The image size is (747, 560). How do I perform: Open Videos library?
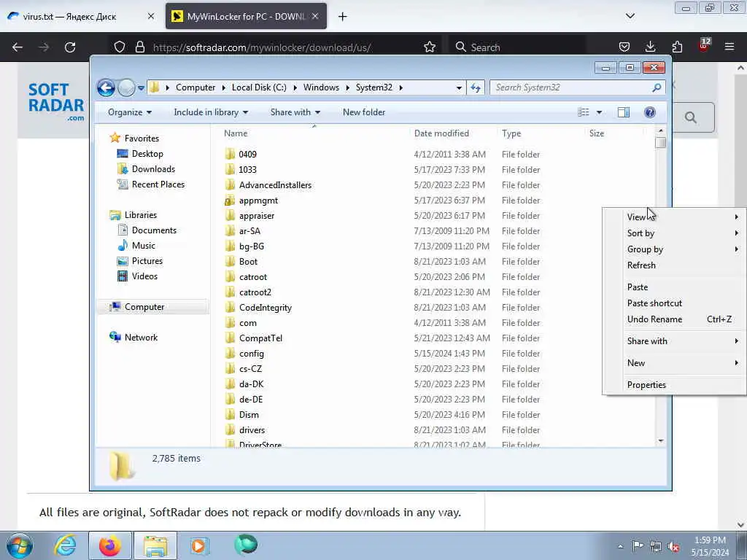(144, 276)
